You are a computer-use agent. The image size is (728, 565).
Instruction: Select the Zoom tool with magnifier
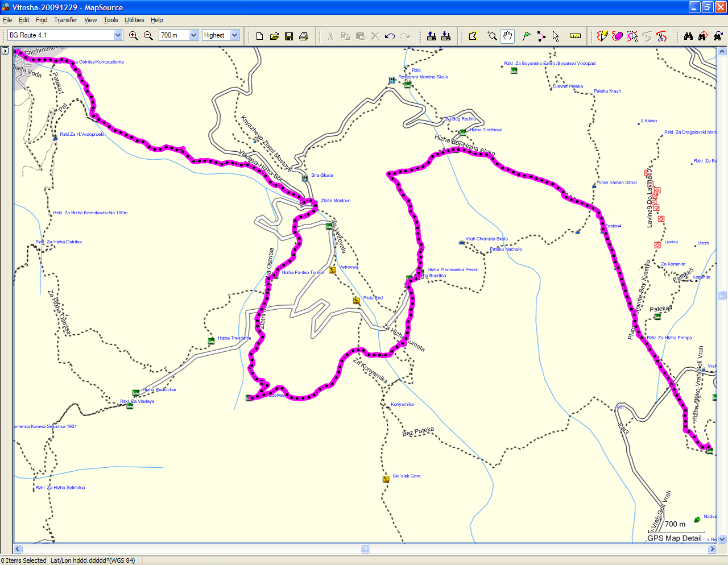coord(493,36)
